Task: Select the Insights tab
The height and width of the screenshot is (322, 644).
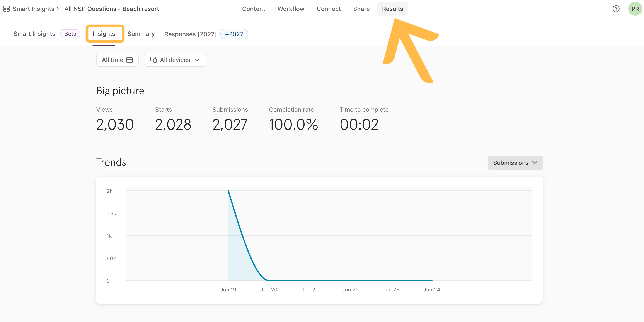Action: [104, 34]
